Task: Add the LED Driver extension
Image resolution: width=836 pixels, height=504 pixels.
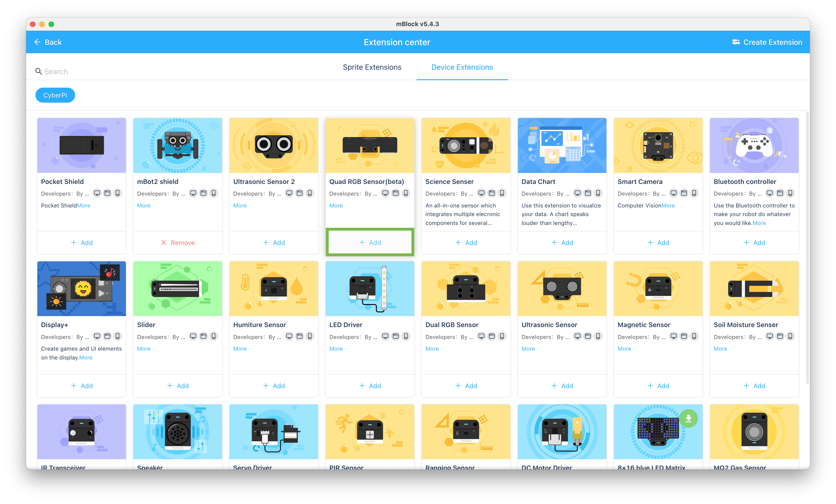Action: [x=370, y=386]
